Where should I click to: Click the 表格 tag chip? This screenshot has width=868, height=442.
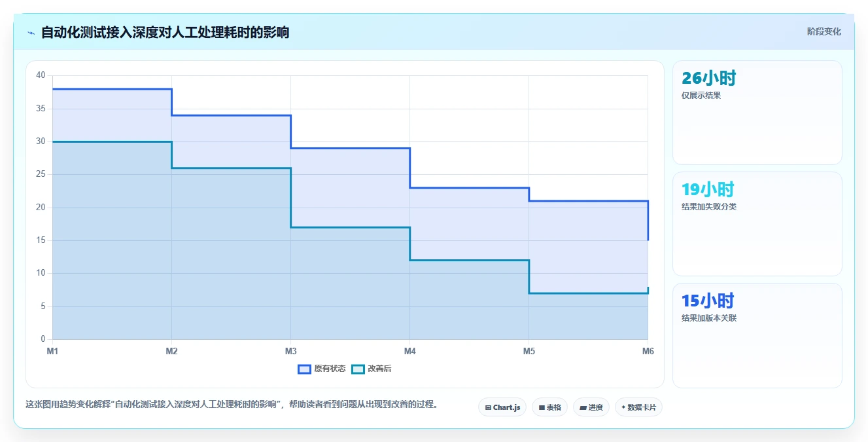coord(549,407)
